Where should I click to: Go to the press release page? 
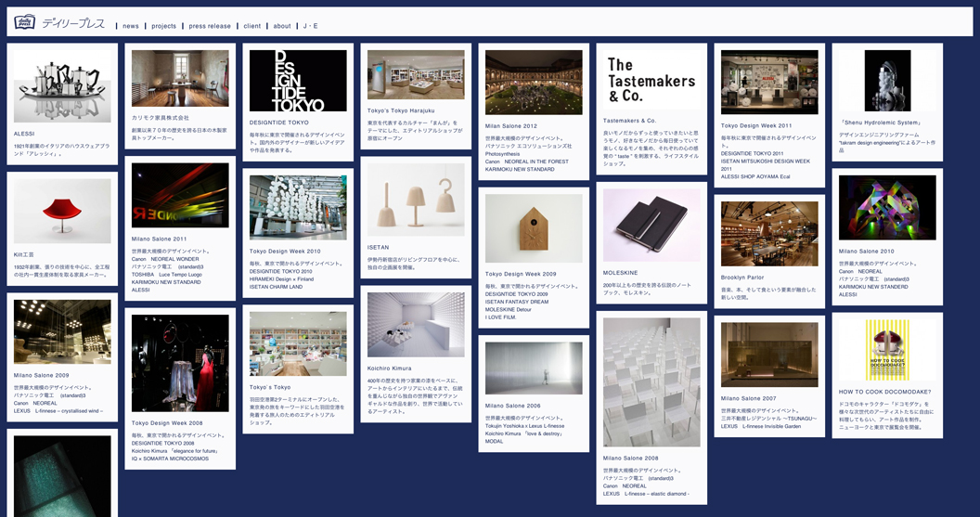click(210, 26)
